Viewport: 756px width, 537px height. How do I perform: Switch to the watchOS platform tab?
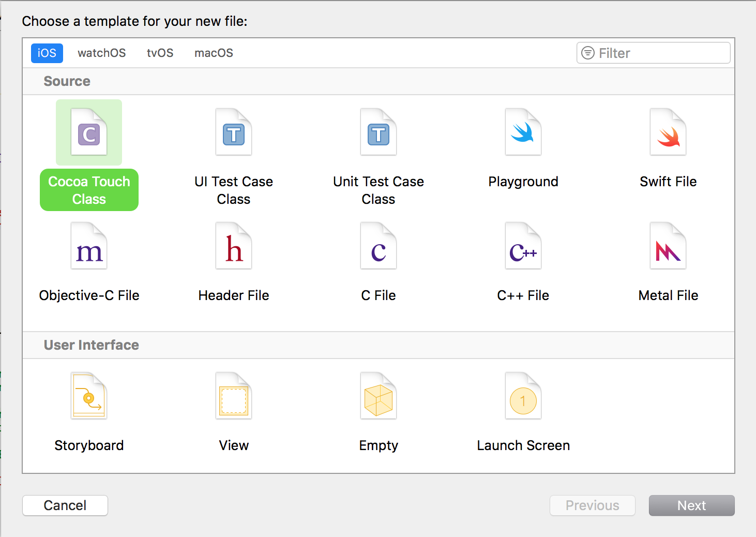point(102,53)
